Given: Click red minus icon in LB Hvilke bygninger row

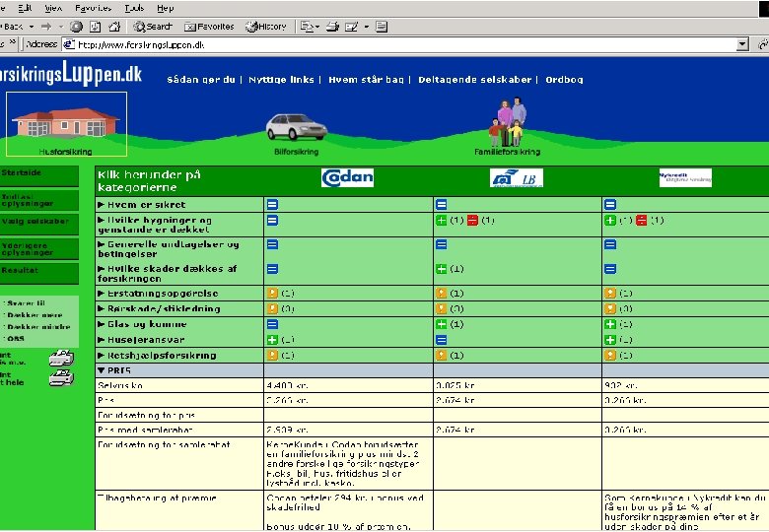Looking at the screenshot, I should (472, 221).
